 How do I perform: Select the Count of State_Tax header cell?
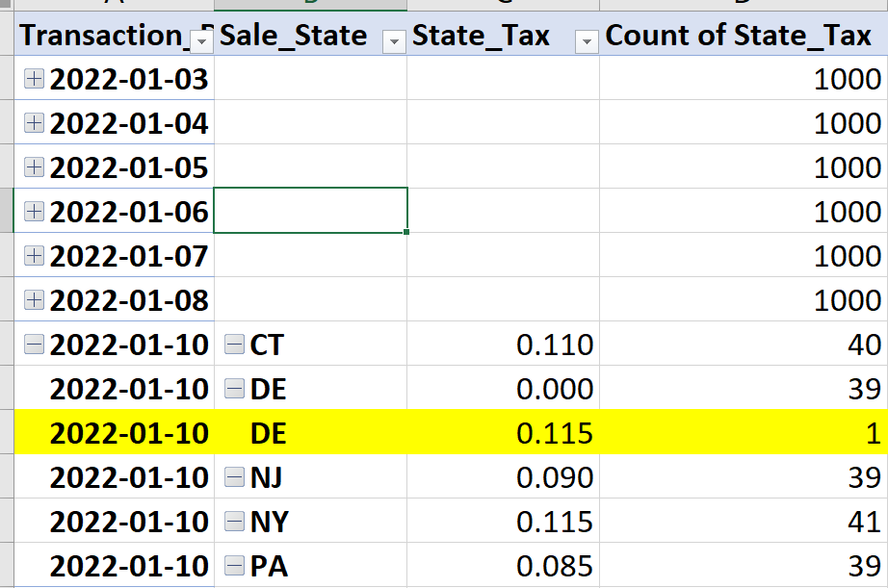pyautogui.click(x=743, y=35)
